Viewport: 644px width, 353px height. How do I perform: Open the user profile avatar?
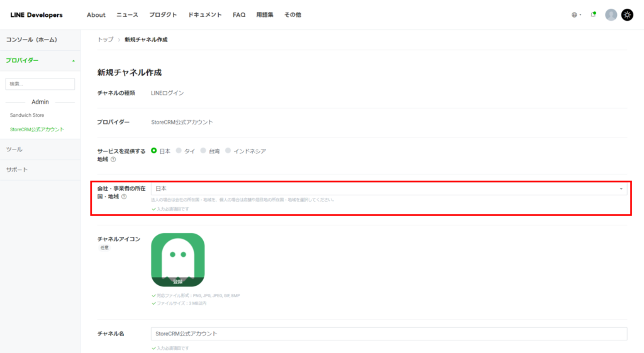[611, 14]
